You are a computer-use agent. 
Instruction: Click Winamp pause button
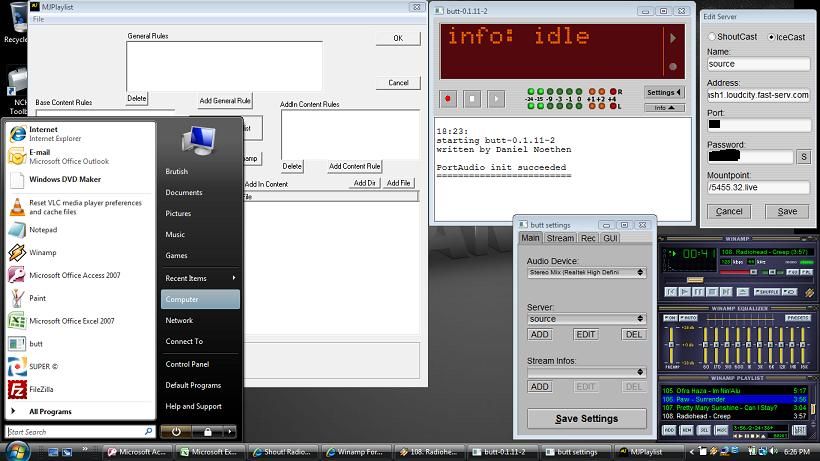pos(698,292)
